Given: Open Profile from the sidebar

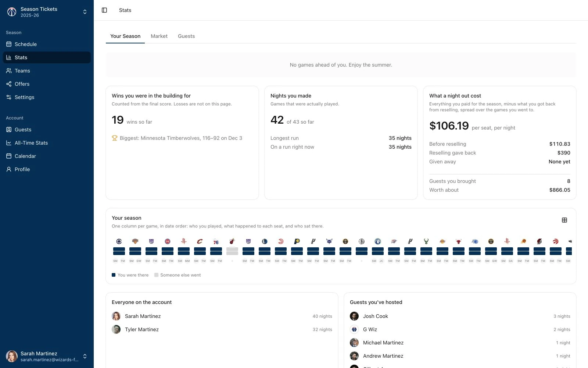Looking at the screenshot, I should tap(47, 169).
